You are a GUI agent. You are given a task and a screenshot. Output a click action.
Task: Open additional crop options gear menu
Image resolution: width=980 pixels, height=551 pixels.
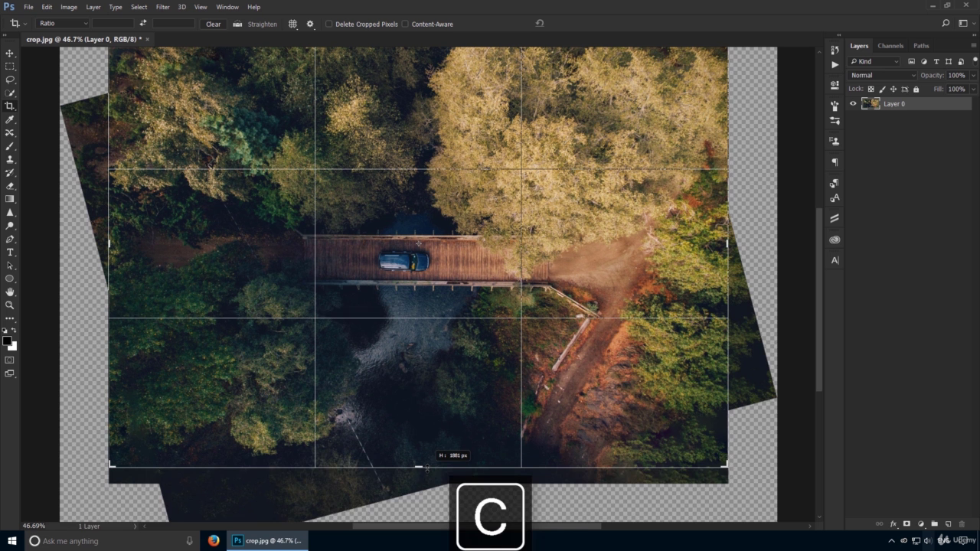(310, 24)
